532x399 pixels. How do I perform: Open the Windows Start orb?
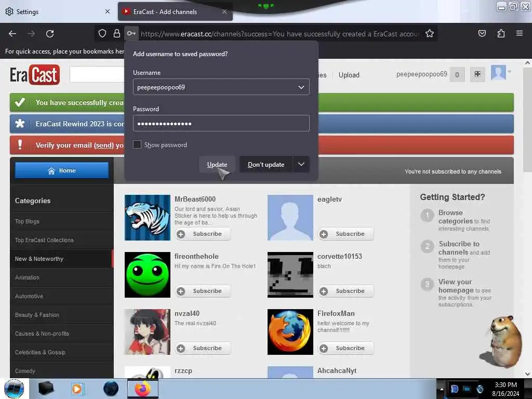tap(14, 389)
